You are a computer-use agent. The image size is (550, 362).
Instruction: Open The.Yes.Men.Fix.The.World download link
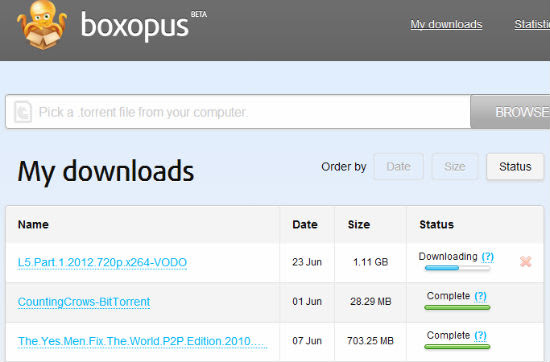pyautogui.click(x=142, y=341)
